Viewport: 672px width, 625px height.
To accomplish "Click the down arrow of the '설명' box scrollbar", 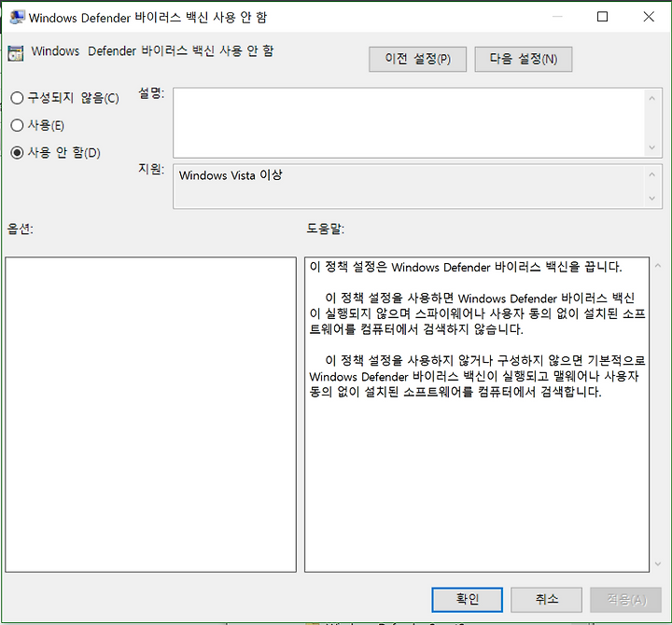I will [x=651, y=147].
